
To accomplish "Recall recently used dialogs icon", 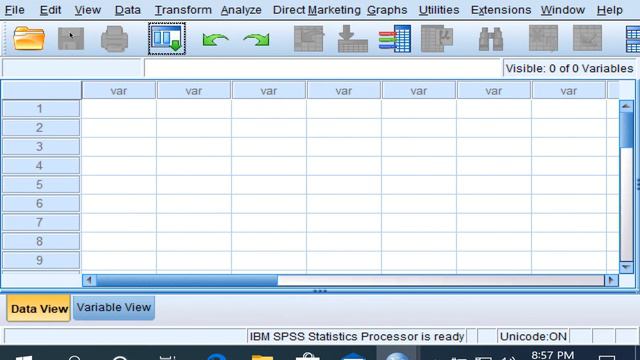I will click(x=167, y=39).
